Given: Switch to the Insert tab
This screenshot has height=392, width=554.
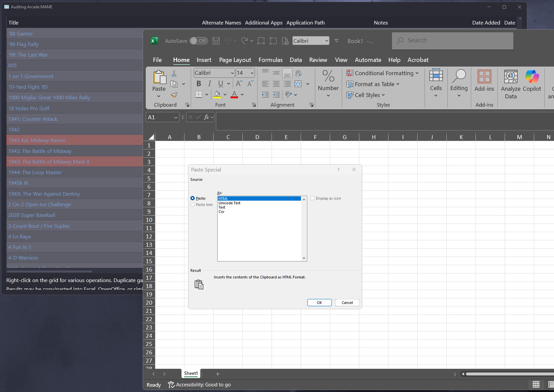Looking at the screenshot, I should (204, 60).
